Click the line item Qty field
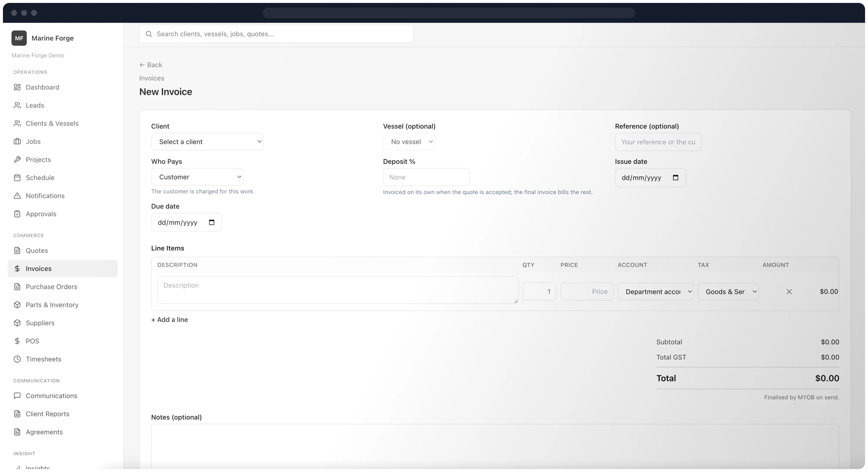 click(x=539, y=292)
